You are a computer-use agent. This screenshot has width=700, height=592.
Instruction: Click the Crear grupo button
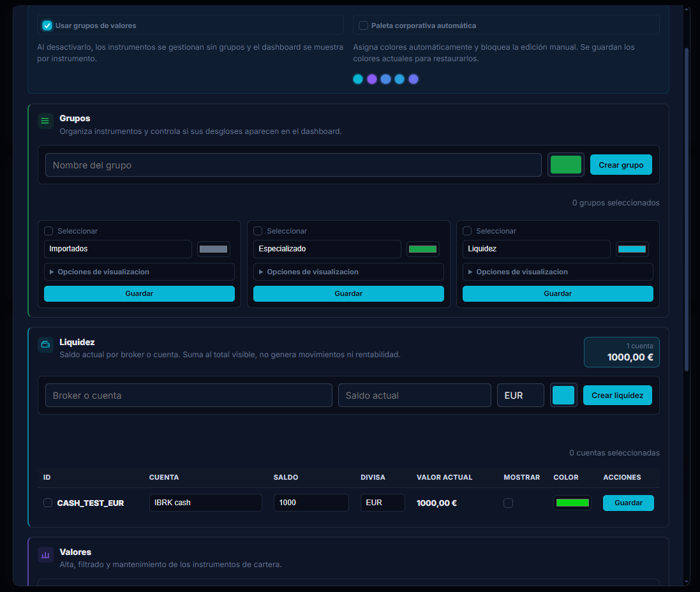point(621,165)
